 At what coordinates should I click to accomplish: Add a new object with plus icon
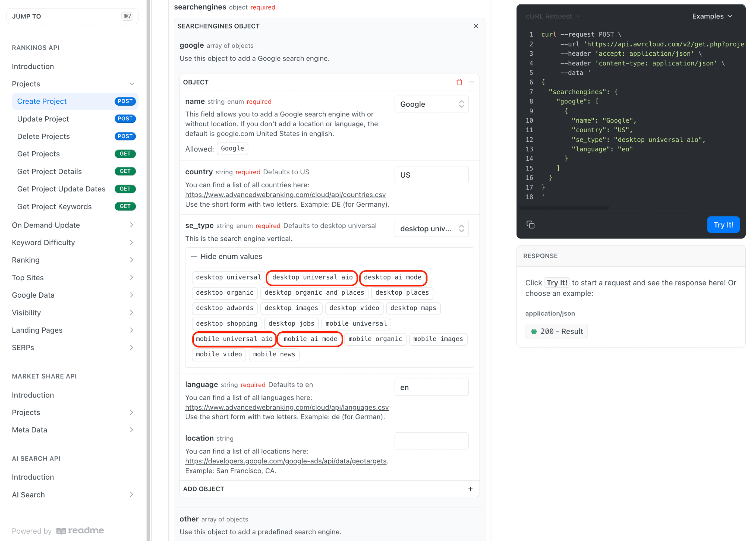coord(470,489)
